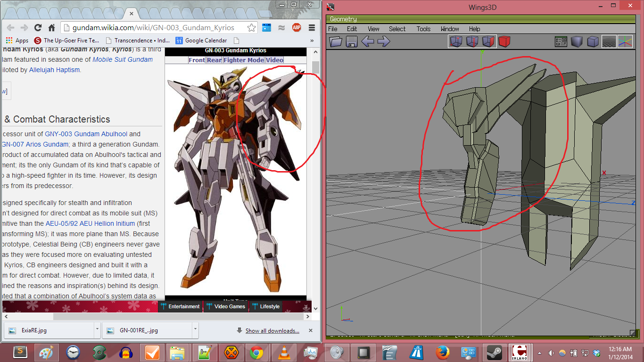Bookmark page with the star icon

[x=252, y=27]
